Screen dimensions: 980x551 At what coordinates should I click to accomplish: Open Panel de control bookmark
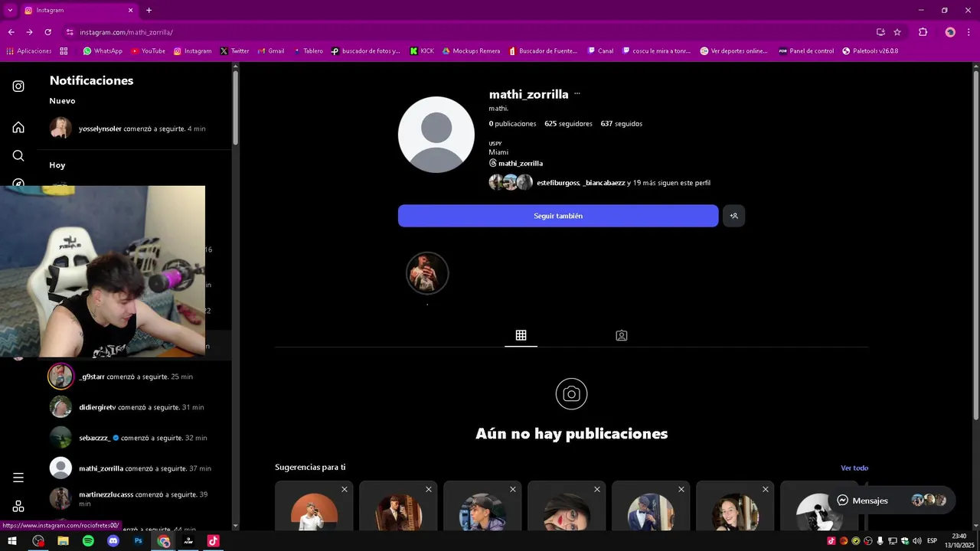coord(806,51)
